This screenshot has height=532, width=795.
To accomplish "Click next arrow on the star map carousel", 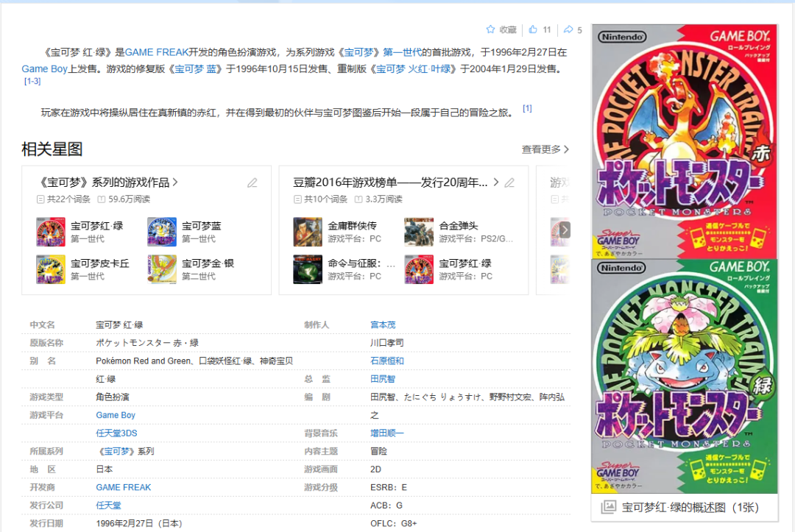I will [565, 230].
